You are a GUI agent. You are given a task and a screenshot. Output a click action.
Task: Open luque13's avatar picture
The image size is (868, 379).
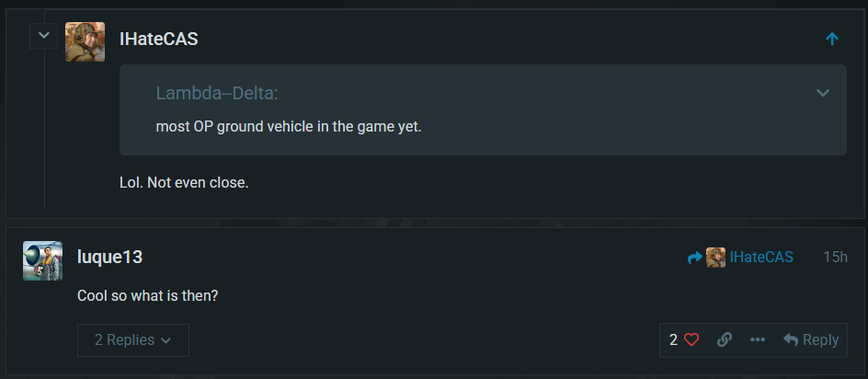click(x=42, y=260)
